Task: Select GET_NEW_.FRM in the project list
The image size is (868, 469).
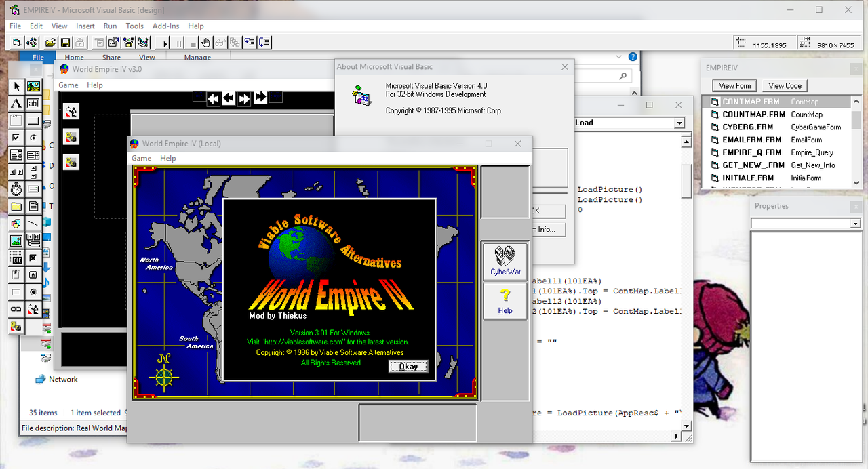Action: pyautogui.click(x=776, y=165)
